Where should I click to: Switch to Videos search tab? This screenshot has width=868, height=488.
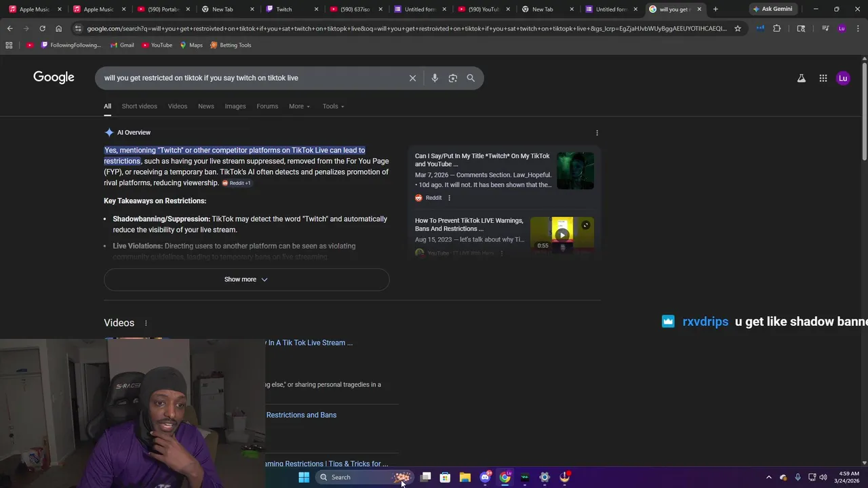point(178,106)
